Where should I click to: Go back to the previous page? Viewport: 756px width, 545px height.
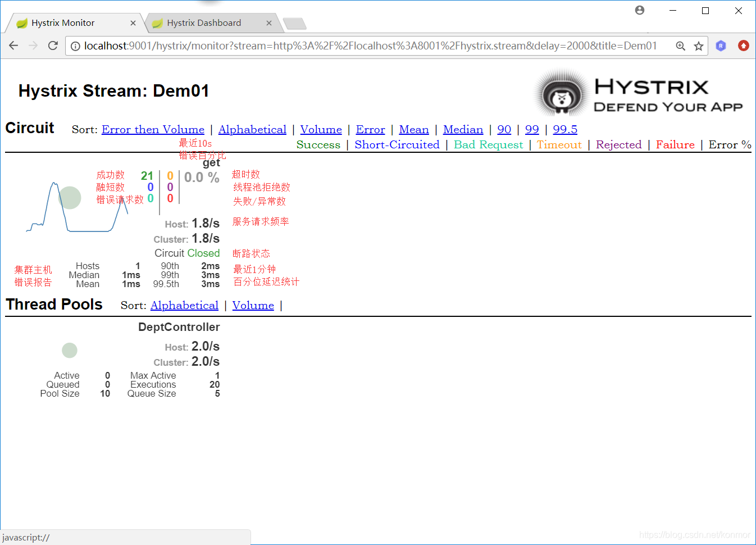tap(13, 46)
